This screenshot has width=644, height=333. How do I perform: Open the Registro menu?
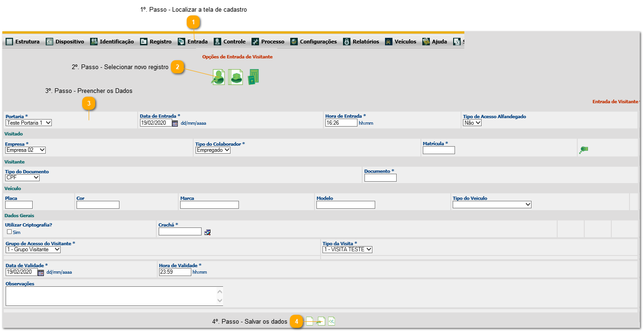156,42
